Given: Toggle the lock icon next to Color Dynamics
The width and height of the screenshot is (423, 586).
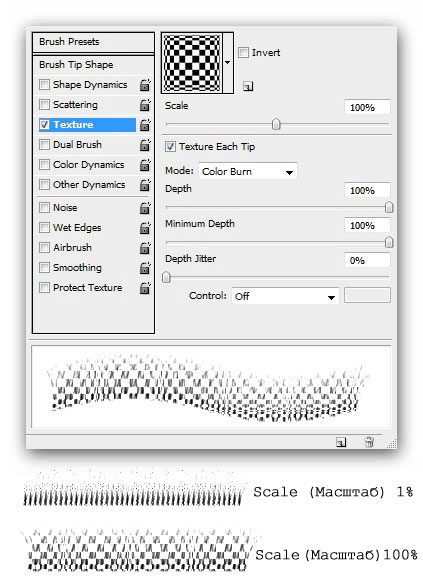Looking at the screenshot, I should [x=145, y=165].
